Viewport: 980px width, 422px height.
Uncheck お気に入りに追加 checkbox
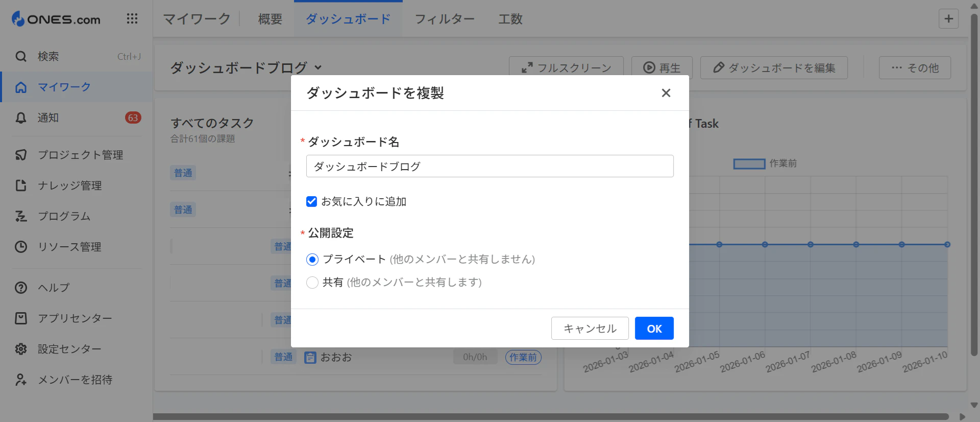312,202
